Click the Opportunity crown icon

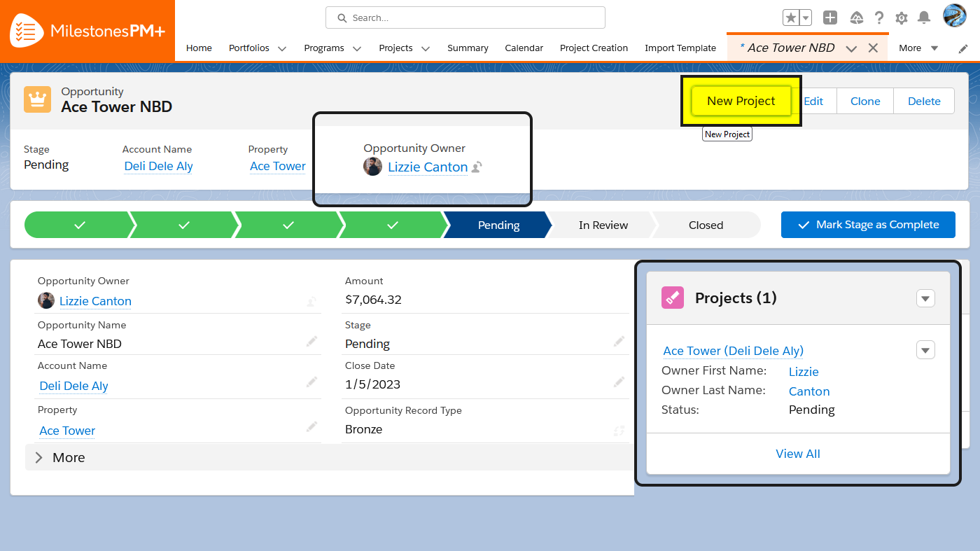(x=38, y=99)
